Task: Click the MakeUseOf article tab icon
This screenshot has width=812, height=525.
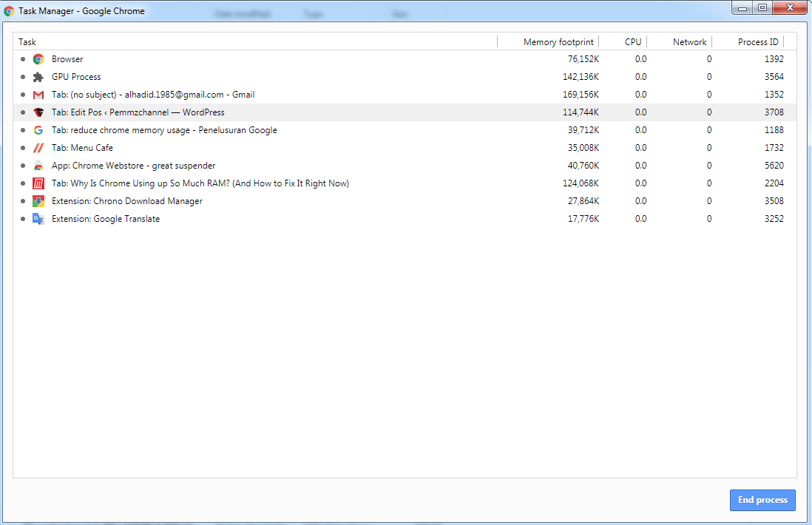Action: pyautogui.click(x=38, y=183)
